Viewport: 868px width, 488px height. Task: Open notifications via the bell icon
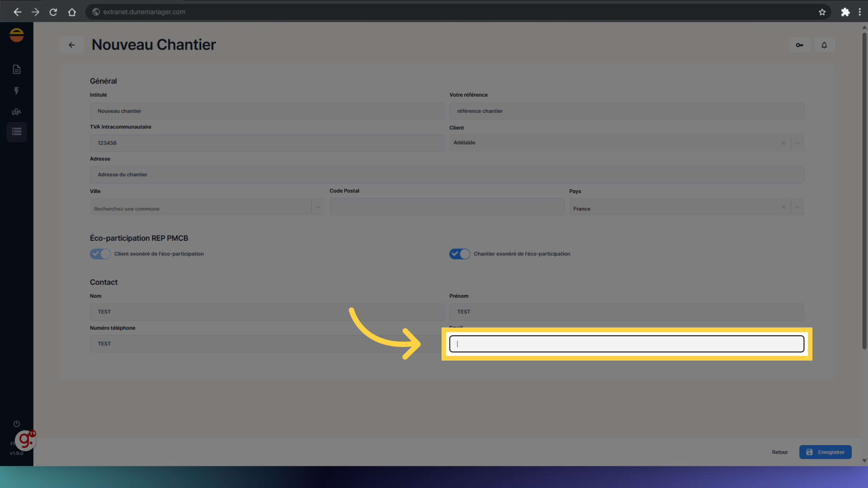[x=824, y=45]
